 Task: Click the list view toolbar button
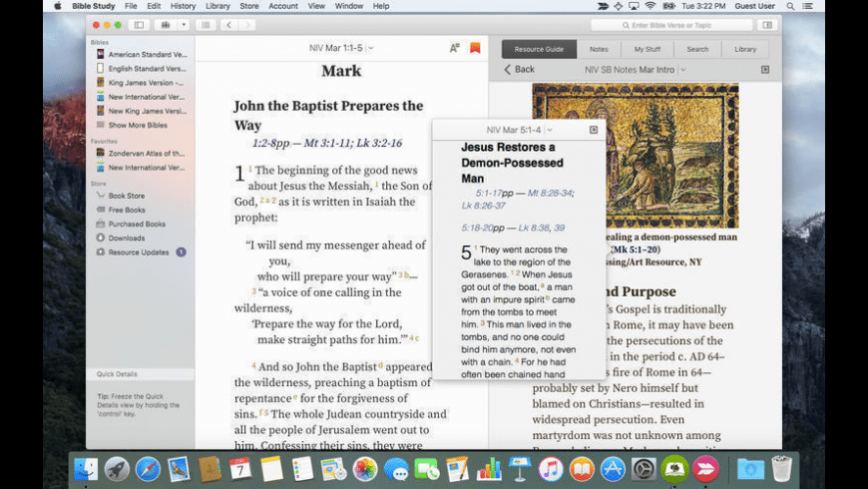[206, 25]
